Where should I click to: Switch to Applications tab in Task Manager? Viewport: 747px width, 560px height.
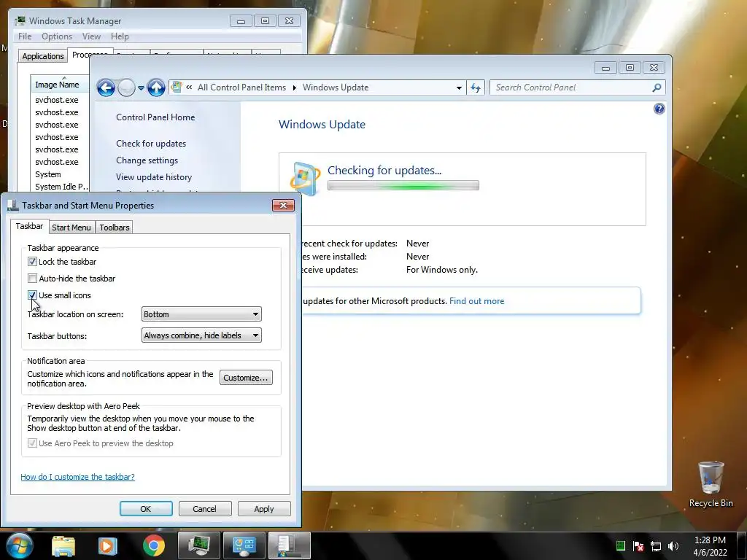(x=43, y=55)
